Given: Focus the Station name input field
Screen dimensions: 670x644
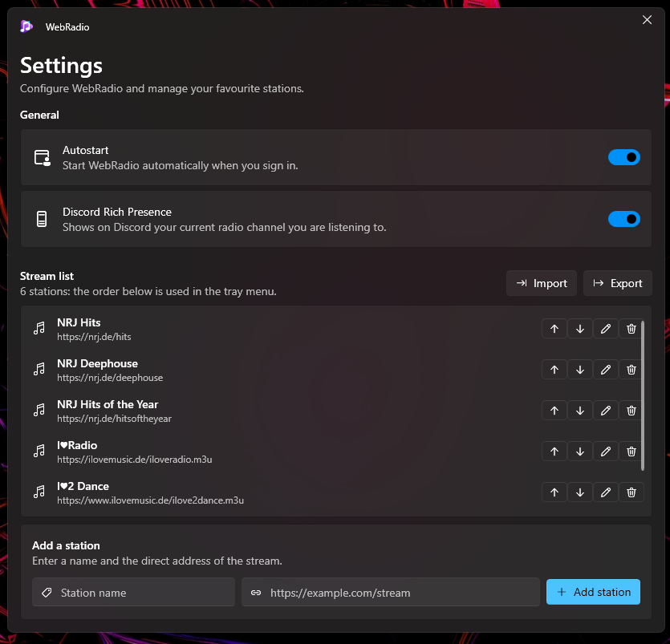Looking at the screenshot, I should pyautogui.click(x=133, y=593).
